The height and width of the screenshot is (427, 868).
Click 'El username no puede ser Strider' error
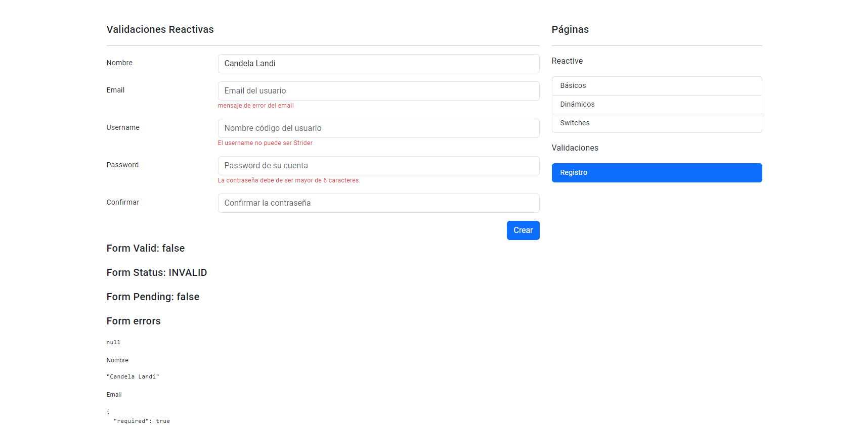point(265,143)
